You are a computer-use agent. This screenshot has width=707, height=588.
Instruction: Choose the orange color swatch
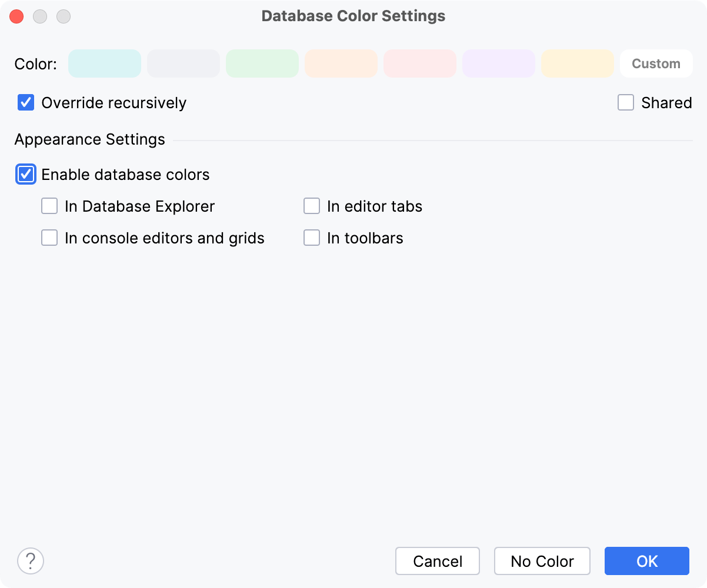coord(341,64)
